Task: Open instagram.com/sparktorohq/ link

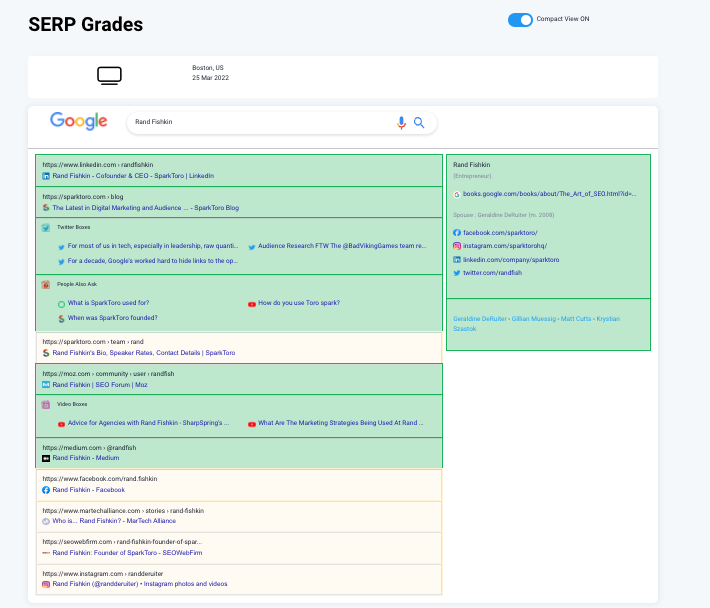Action: [x=505, y=246]
